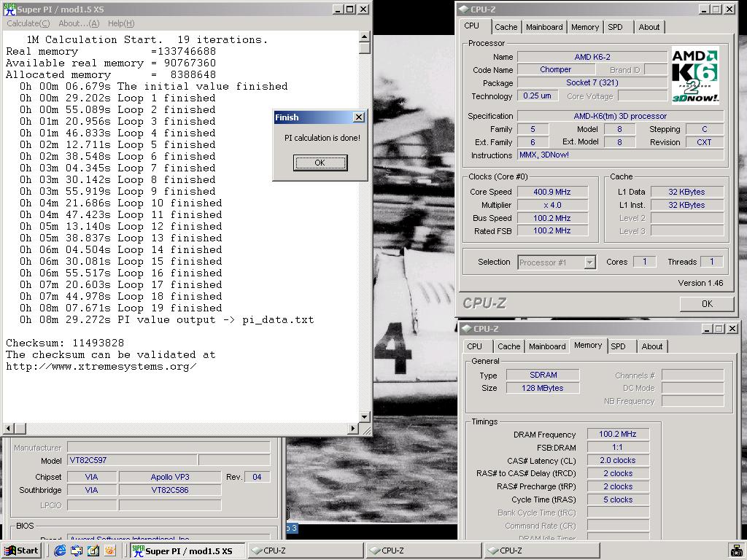
Task: Activate the first CPU-Z taskbar button
Action: pyautogui.click(x=305, y=551)
